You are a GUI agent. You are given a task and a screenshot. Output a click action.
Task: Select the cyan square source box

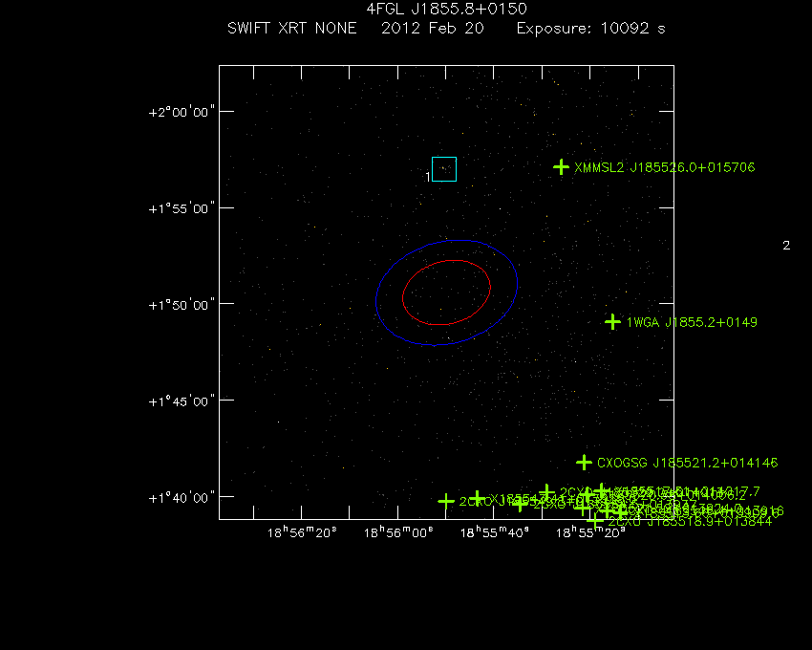(444, 169)
